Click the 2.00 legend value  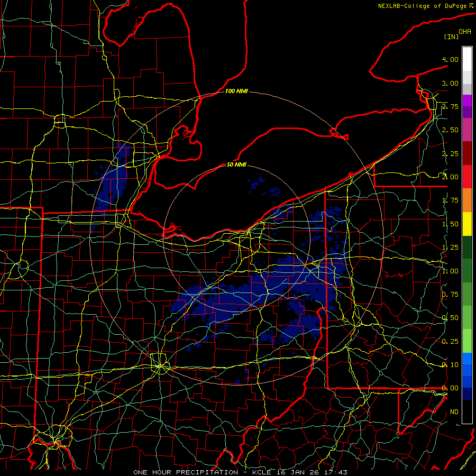coord(450,177)
